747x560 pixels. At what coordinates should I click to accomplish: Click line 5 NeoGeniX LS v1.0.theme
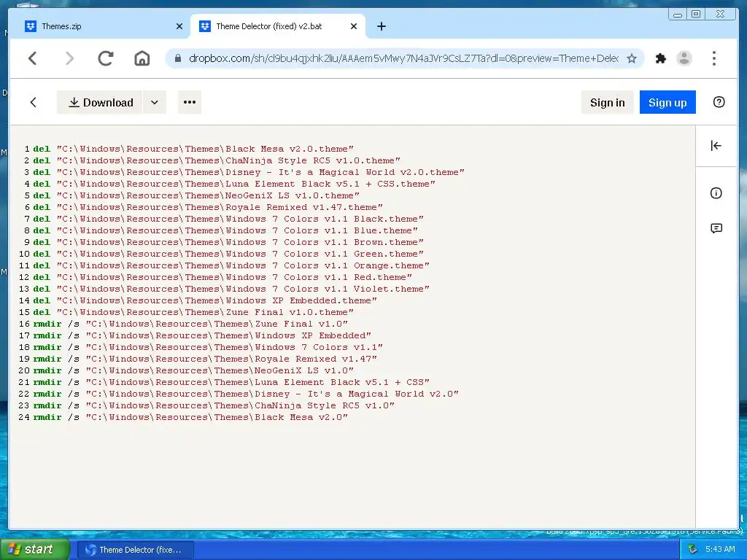(x=196, y=195)
